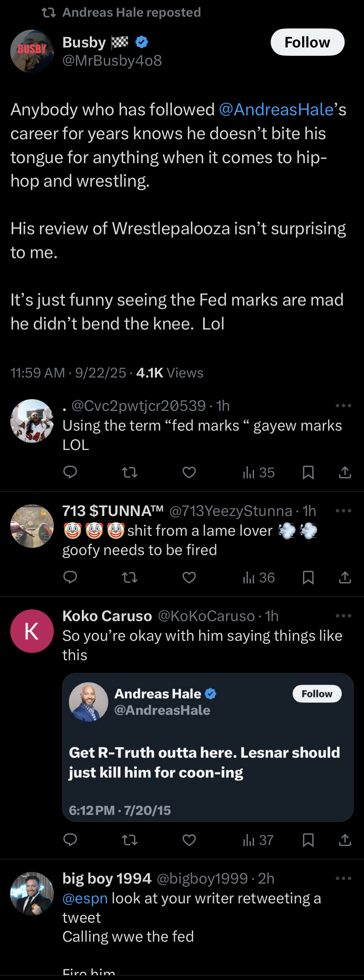Screen dimensions: 364x980
Task: Like the Koko Caruso reply
Action: pyautogui.click(x=189, y=840)
